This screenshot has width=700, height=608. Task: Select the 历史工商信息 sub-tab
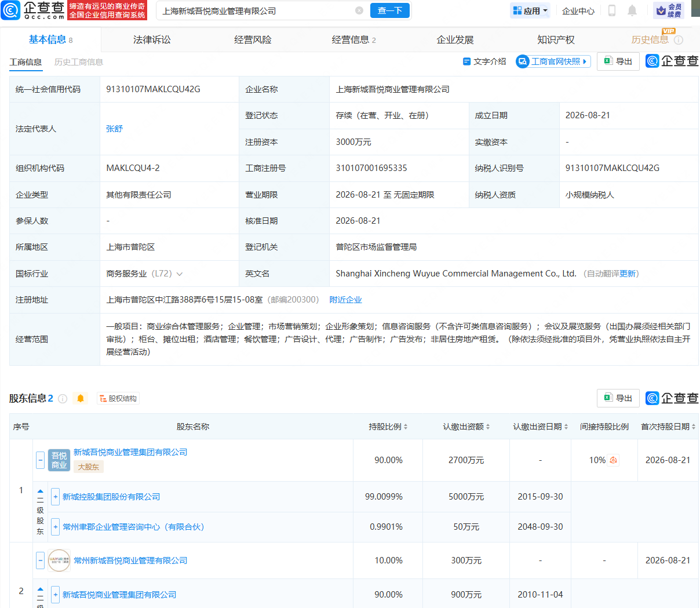click(79, 62)
